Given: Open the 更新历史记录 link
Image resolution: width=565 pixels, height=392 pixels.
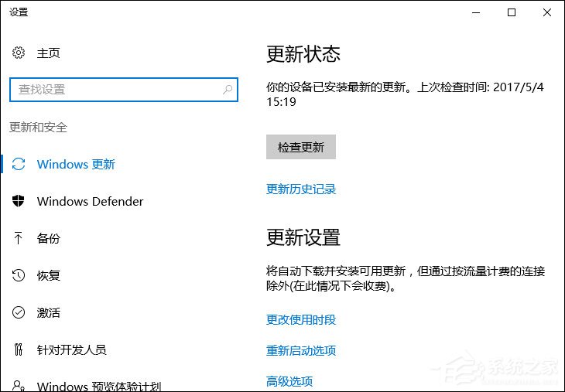Looking at the screenshot, I should pos(301,189).
